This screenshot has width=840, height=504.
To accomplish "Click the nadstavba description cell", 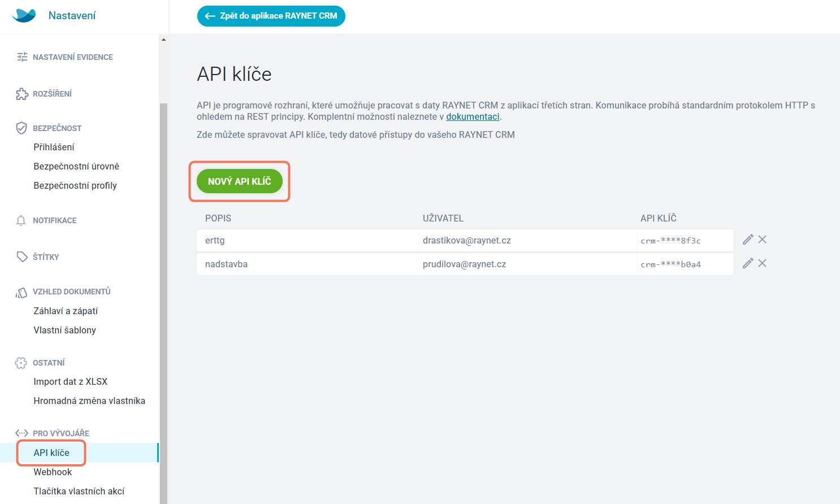I will pos(308,264).
